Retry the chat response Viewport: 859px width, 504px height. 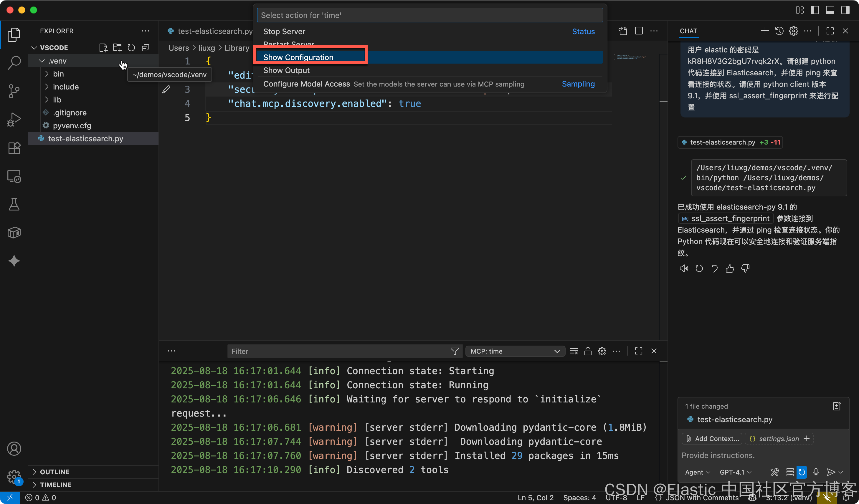[x=699, y=269]
